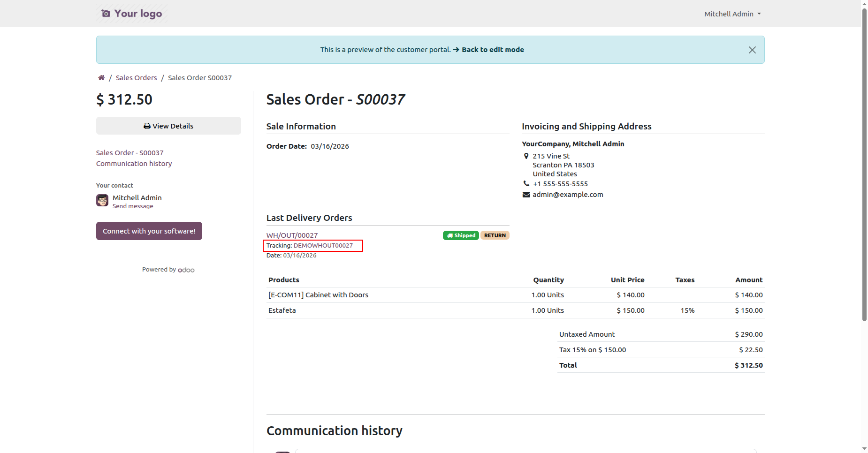Screen dimensions: 868x453
Task: Open the Mitchell Admin user dropdown
Action: tap(732, 14)
